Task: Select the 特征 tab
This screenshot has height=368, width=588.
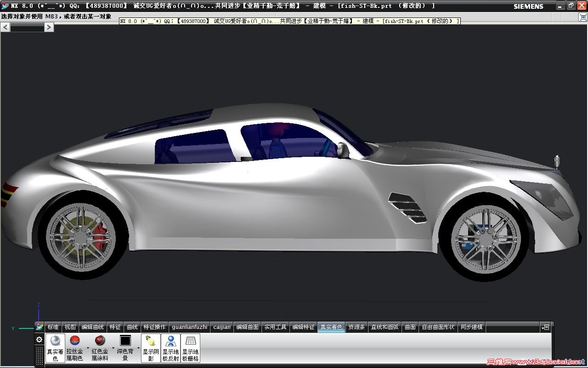Action: click(115, 327)
